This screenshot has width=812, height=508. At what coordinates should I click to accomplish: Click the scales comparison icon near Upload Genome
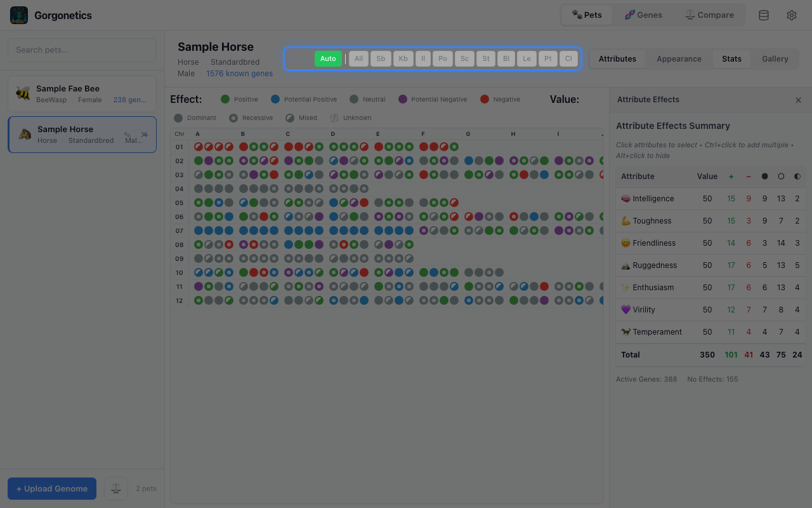point(116,488)
